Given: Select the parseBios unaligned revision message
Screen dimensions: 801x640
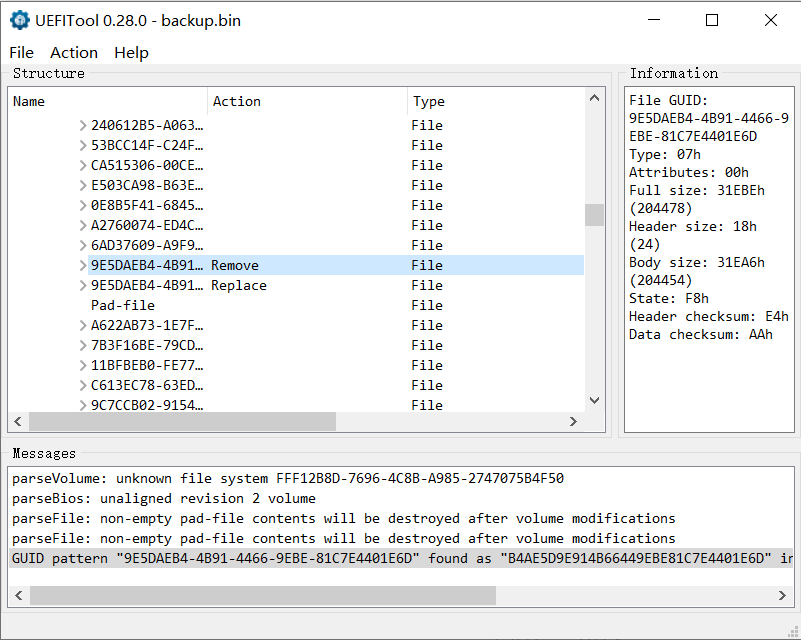Looking at the screenshot, I should pyautogui.click(x=164, y=498).
